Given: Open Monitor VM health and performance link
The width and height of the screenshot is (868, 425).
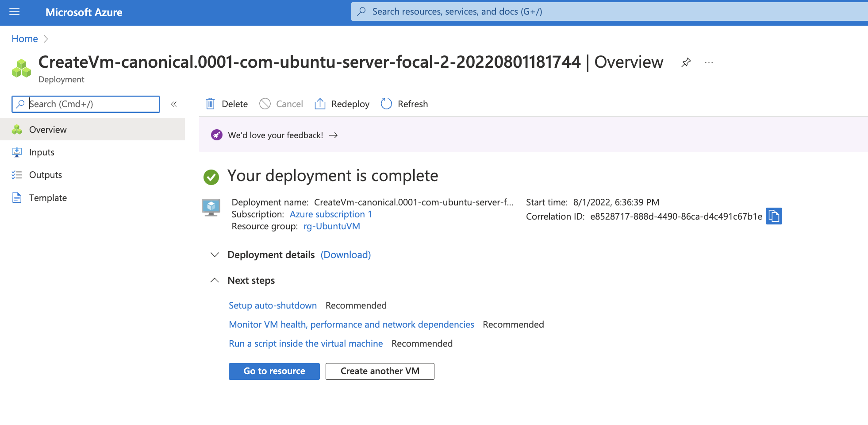Looking at the screenshot, I should pos(351,325).
